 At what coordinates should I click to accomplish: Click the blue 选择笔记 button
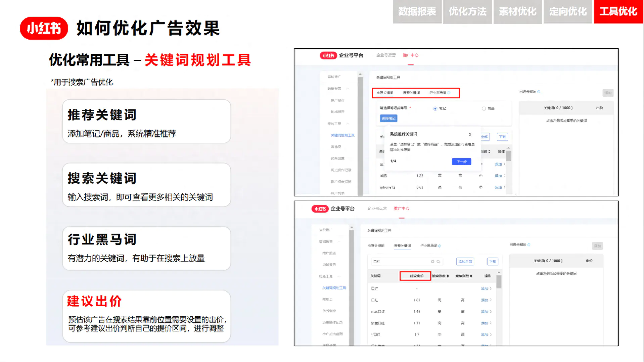[388, 119]
